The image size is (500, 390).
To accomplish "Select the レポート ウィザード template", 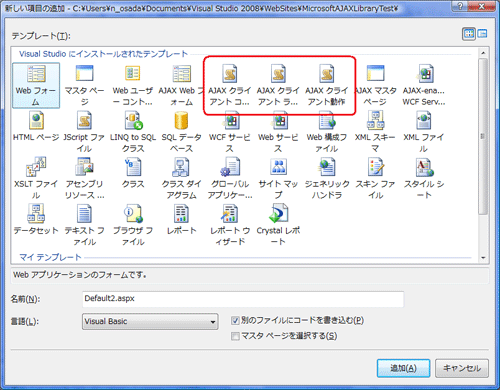I will click(x=230, y=225).
